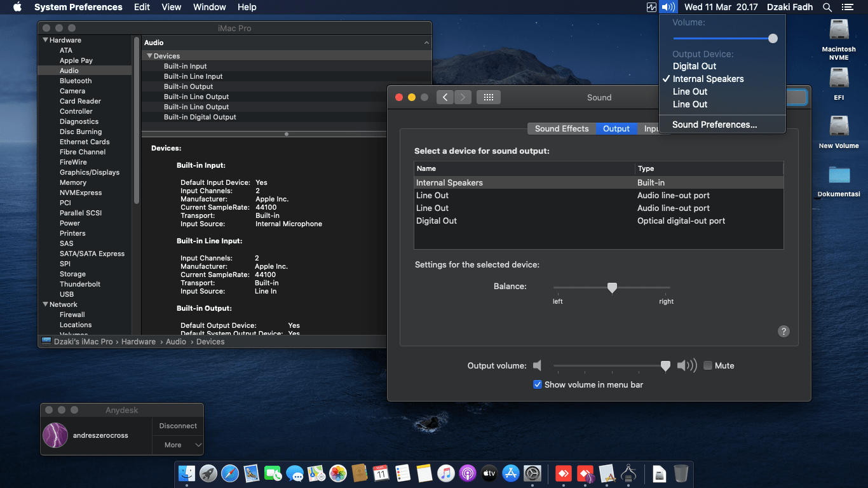Open Safari from the Dock
Image resolution: width=868 pixels, height=488 pixels.
tap(229, 473)
